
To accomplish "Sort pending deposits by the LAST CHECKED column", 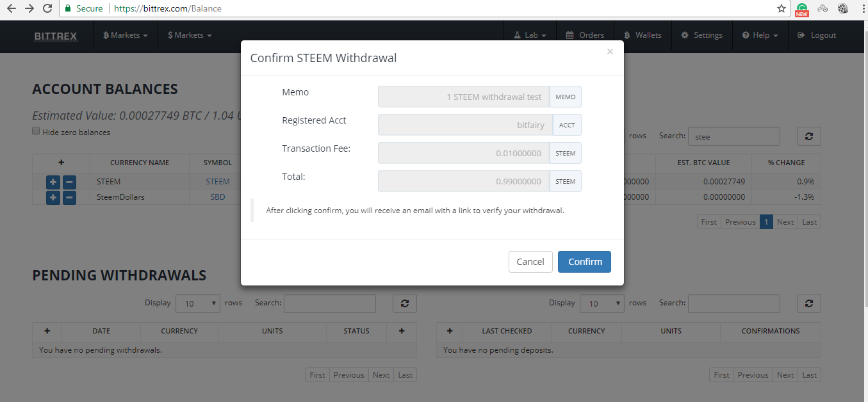I will pyautogui.click(x=507, y=331).
